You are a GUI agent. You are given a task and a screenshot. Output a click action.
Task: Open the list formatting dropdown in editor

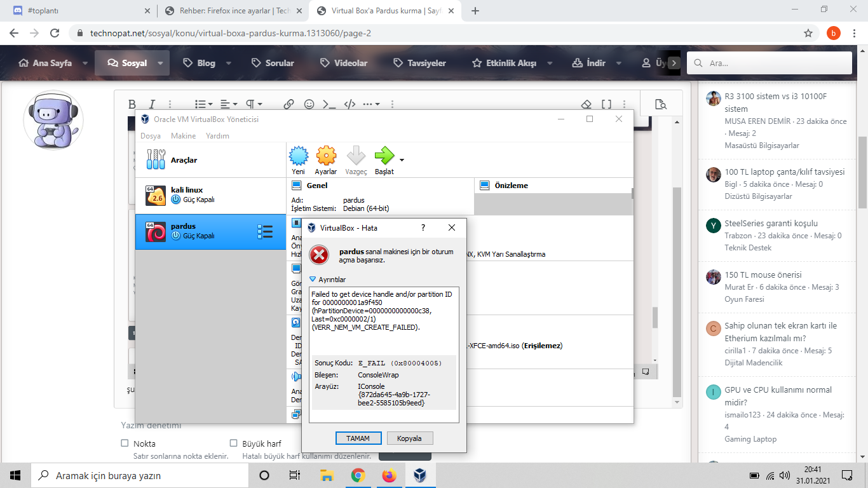[204, 104]
